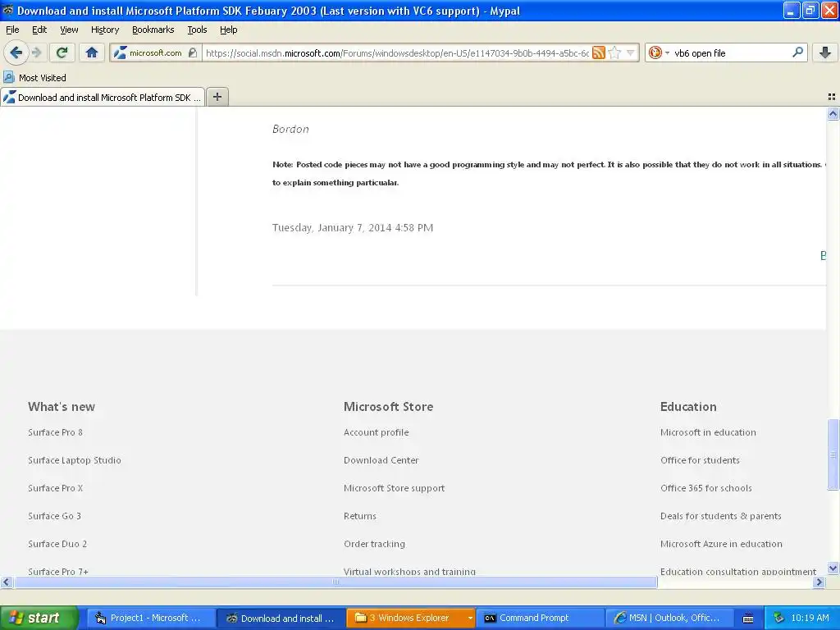Viewport: 840px width, 630px height.
Task: Click the keyboard icon in taskbar
Action: 748,619
